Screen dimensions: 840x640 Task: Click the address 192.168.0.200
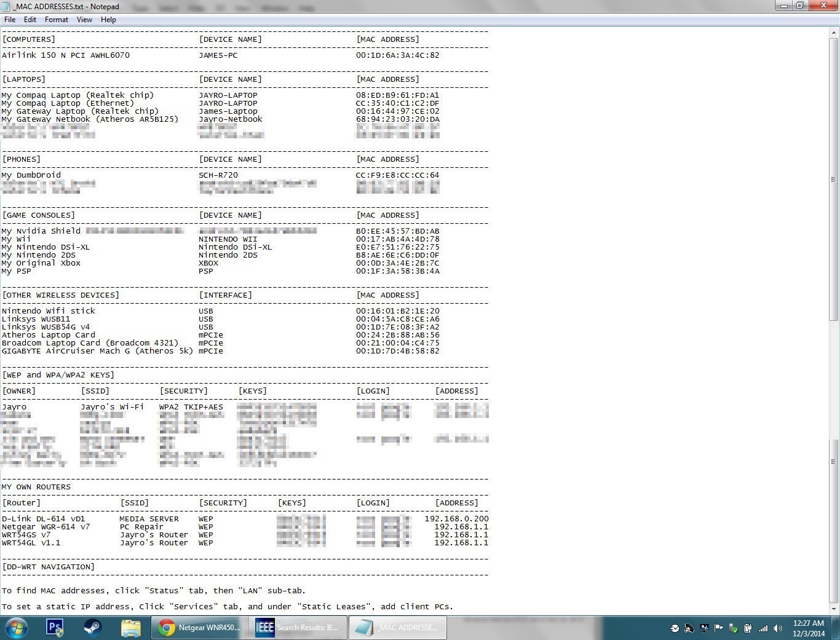(457, 519)
